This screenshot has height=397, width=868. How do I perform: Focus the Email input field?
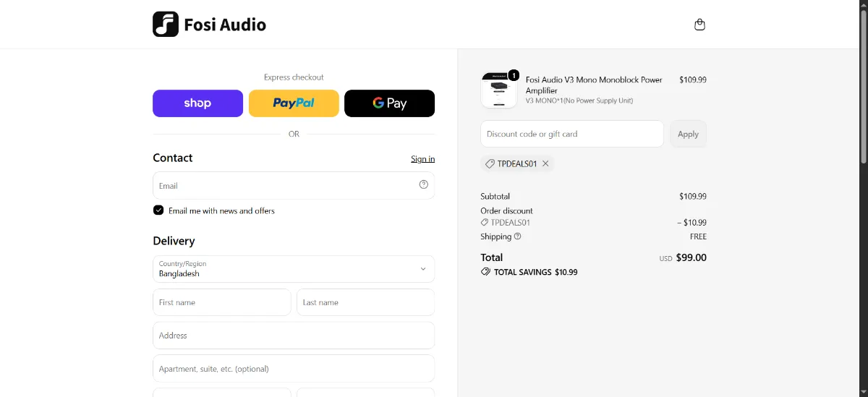coord(294,185)
